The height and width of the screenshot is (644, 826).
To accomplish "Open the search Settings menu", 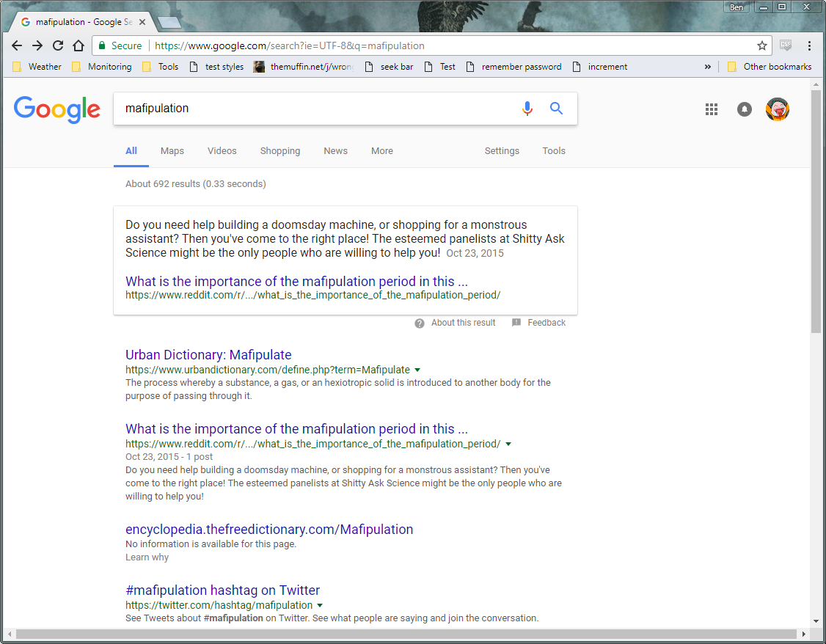I will pos(502,151).
